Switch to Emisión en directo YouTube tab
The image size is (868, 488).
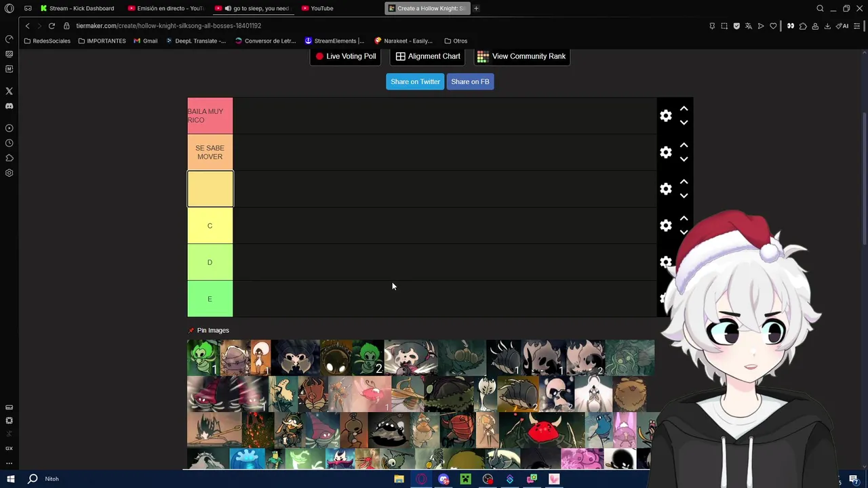click(x=166, y=8)
